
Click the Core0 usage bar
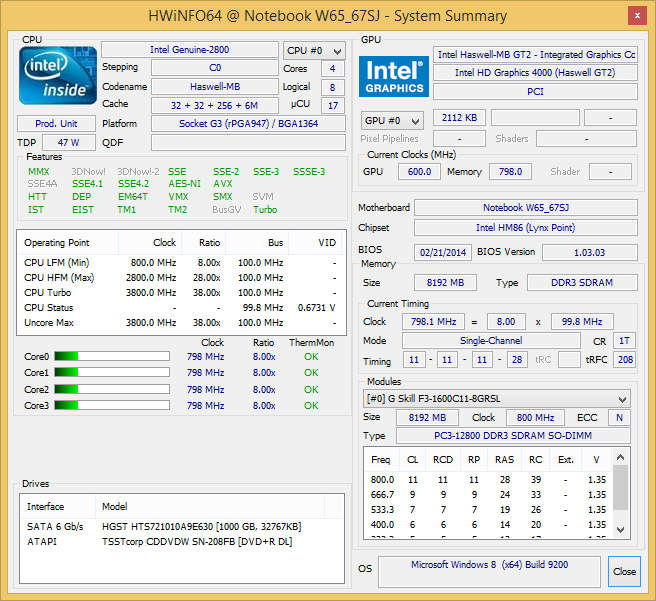(112, 356)
